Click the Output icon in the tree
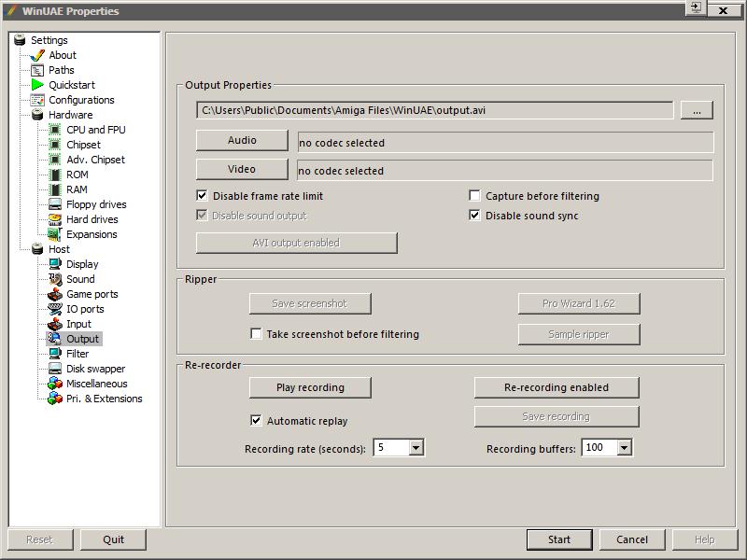This screenshot has width=747, height=560. pyautogui.click(x=54, y=339)
